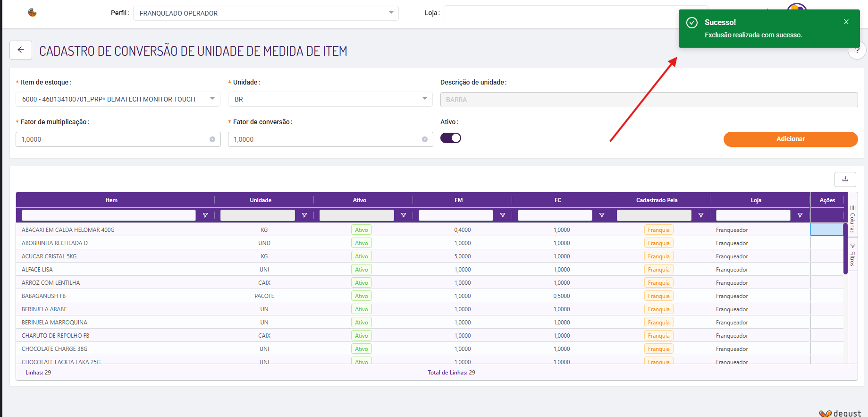The height and width of the screenshot is (417, 868).
Task: Open the Colunas side panel tab
Action: 853,219
